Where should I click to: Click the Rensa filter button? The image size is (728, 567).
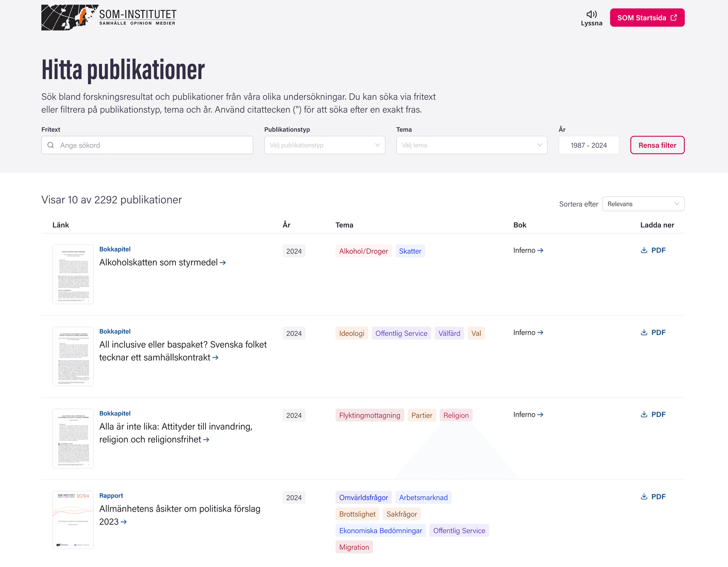tap(657, 145)
